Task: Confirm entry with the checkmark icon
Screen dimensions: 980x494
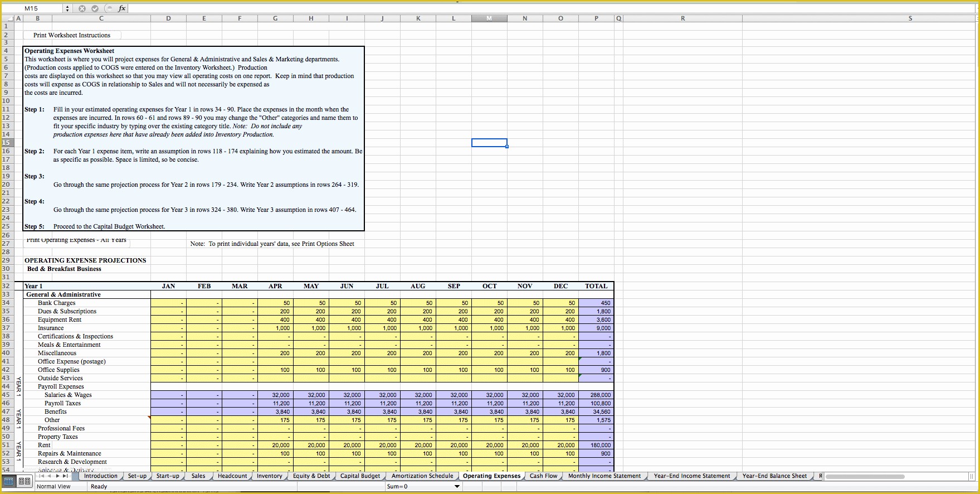Action: 95,8
